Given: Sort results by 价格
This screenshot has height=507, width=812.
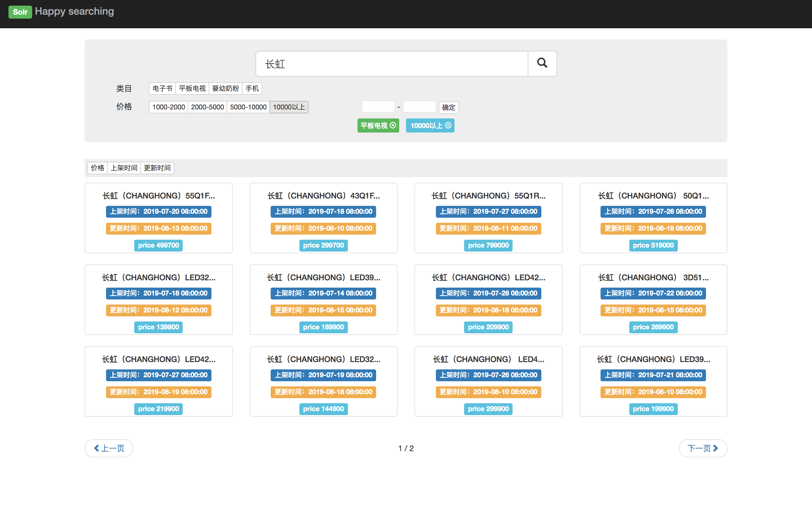Looking at the screenshot, I should click(x=97, y=168).
